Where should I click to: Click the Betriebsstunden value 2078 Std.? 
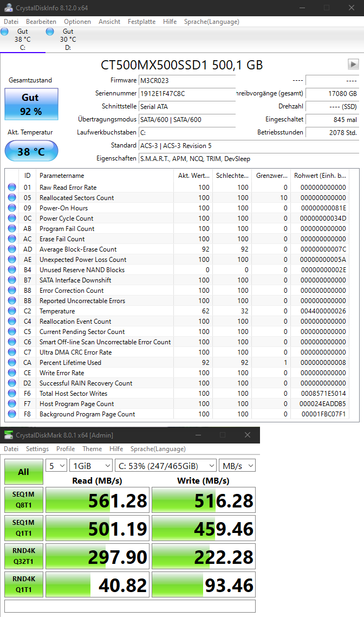pos(332,133)
